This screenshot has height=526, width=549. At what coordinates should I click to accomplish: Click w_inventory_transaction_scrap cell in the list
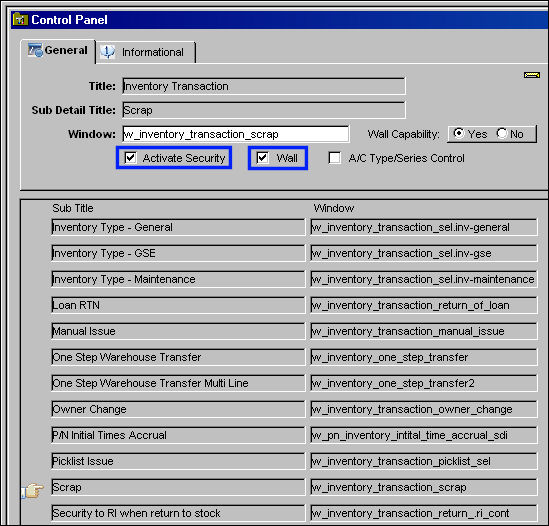424,487
